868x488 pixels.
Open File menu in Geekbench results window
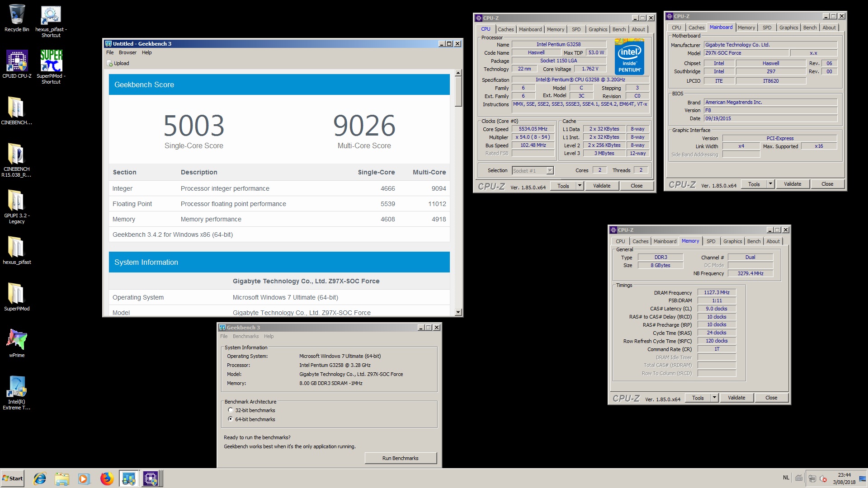(x=110, y=52)
